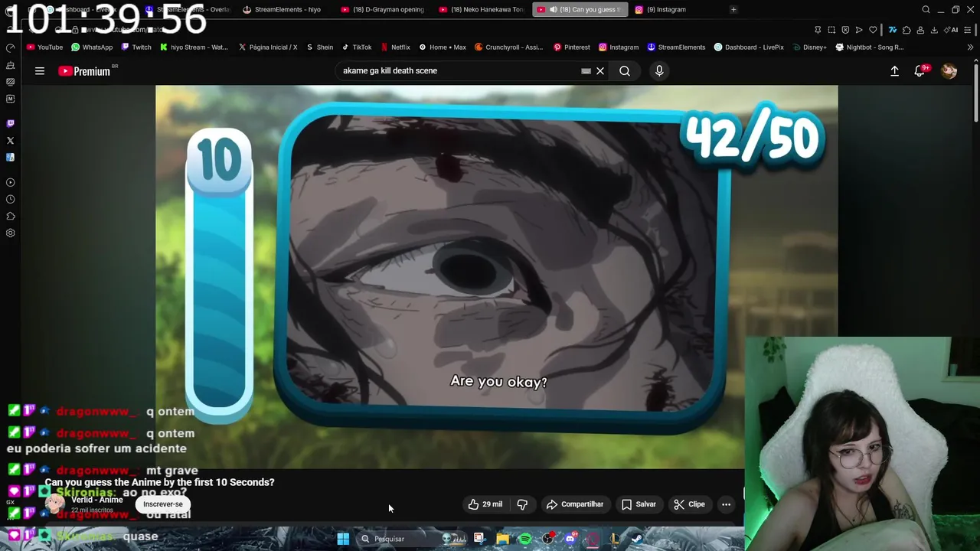Open Discord from the taskbar

(x=570, y=539)
